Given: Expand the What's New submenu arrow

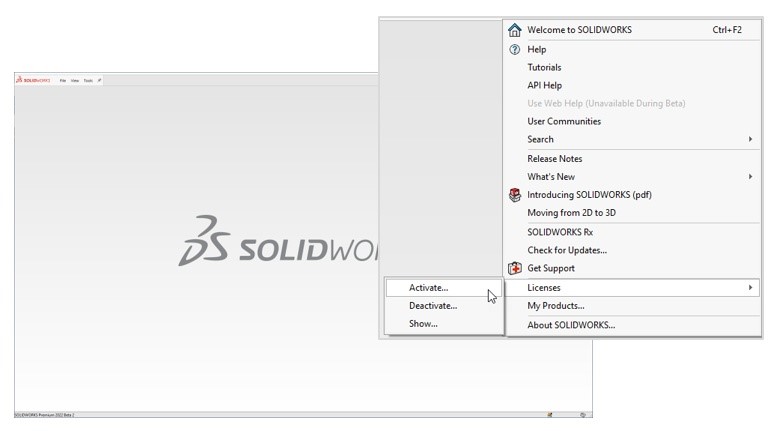Looking at the screenshot, I should point(750,176).
